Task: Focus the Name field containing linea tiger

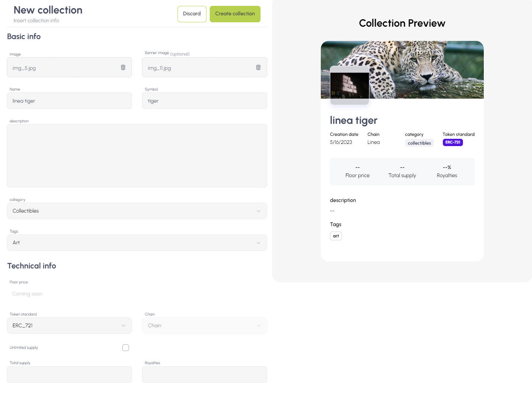Action: pos(69,100)
